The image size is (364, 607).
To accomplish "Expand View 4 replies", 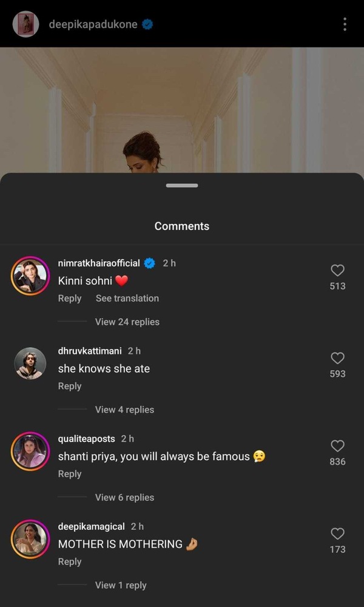I will (124, 410).
